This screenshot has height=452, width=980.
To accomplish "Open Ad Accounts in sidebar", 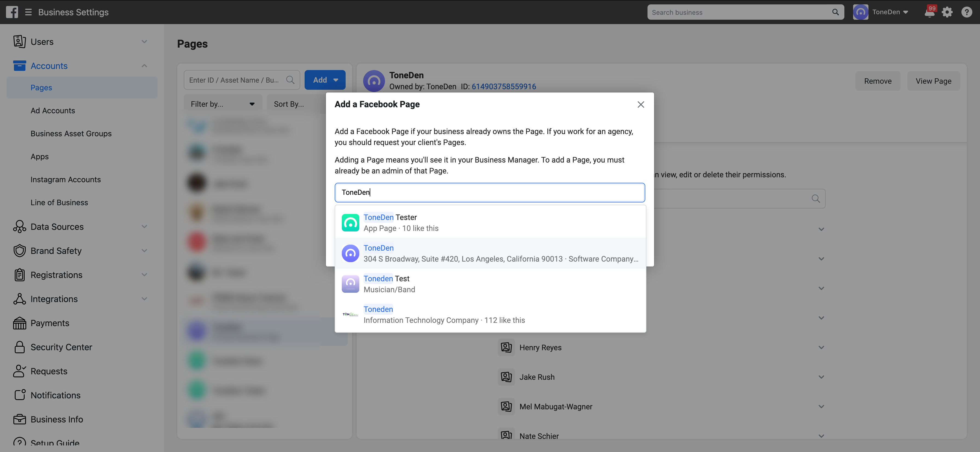I will pyautogui.click(x=52, y=111).
